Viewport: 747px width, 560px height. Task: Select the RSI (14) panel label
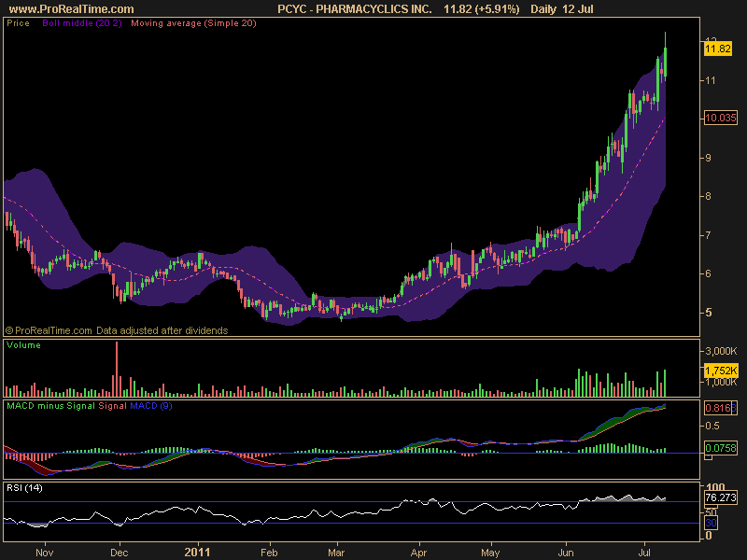click(x=24, y=487)
